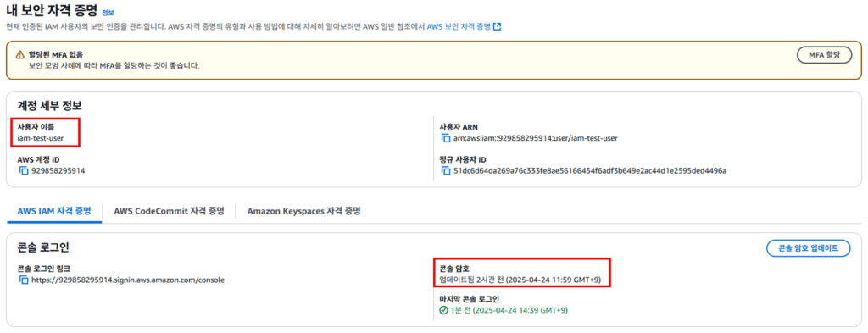The image size is (868, 333).
Task: Copy the user ARN value
Action: (x=446, y=138)
